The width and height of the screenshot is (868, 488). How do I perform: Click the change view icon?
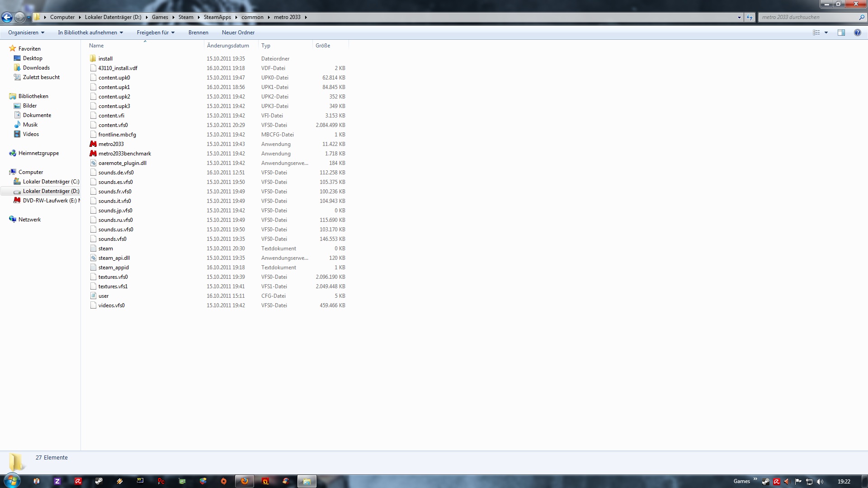coord(816,33)
